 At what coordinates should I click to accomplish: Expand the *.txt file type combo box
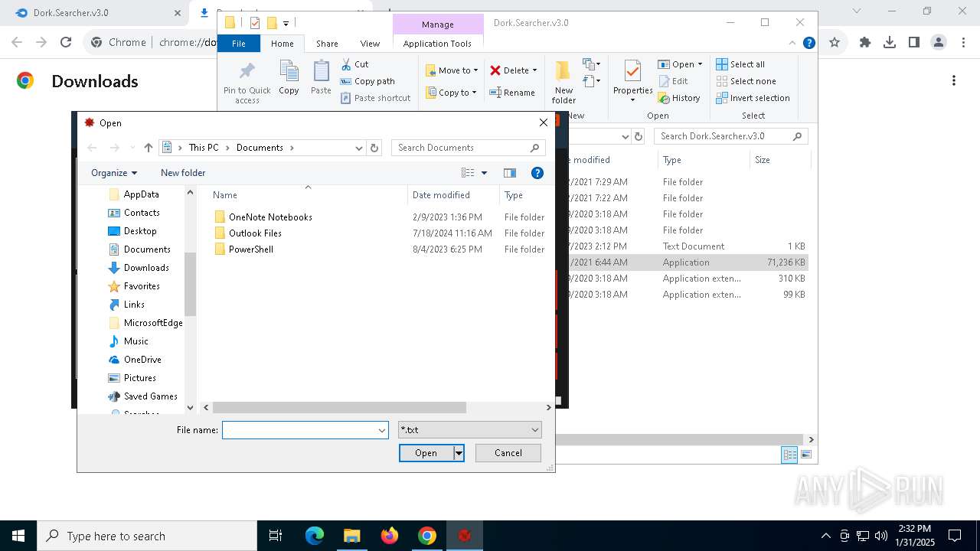(534, 430)
